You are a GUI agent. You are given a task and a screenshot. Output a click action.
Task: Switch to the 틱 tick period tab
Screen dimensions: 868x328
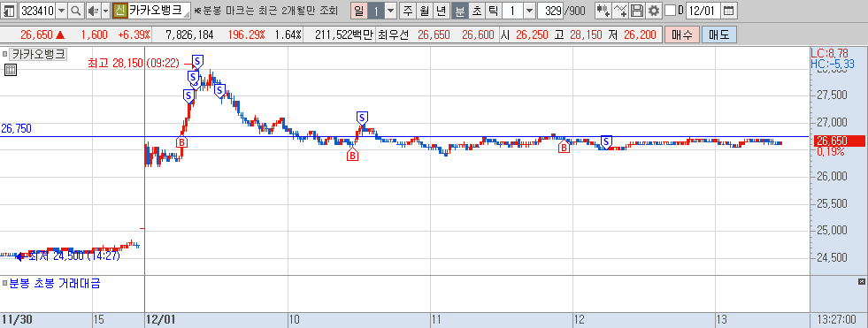click(494, 11)
